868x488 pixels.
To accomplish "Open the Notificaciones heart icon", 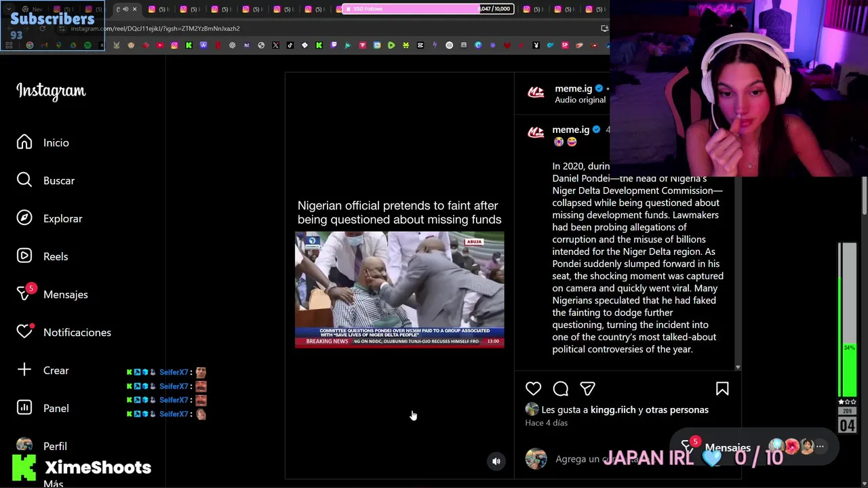I will click(24, 332).
